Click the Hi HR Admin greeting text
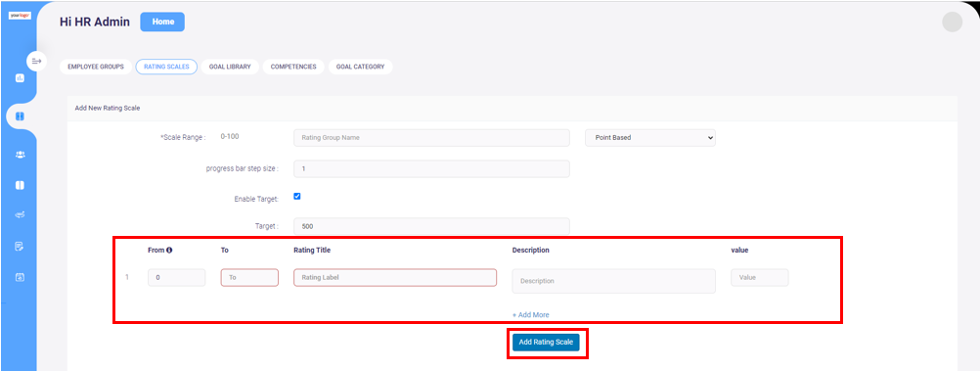This screenshot has height=371, width=980. coord(95,22)
